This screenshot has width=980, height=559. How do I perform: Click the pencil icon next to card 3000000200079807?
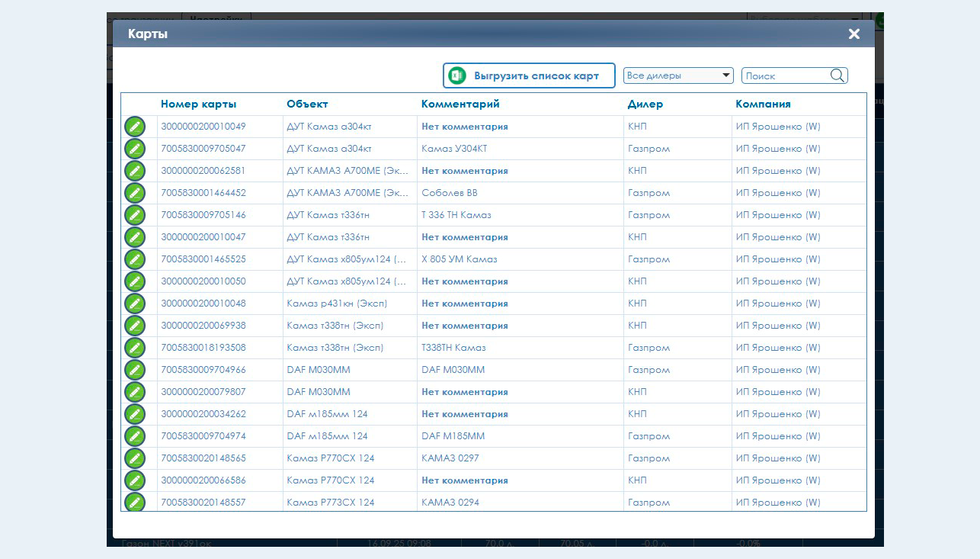coord(135,392)
